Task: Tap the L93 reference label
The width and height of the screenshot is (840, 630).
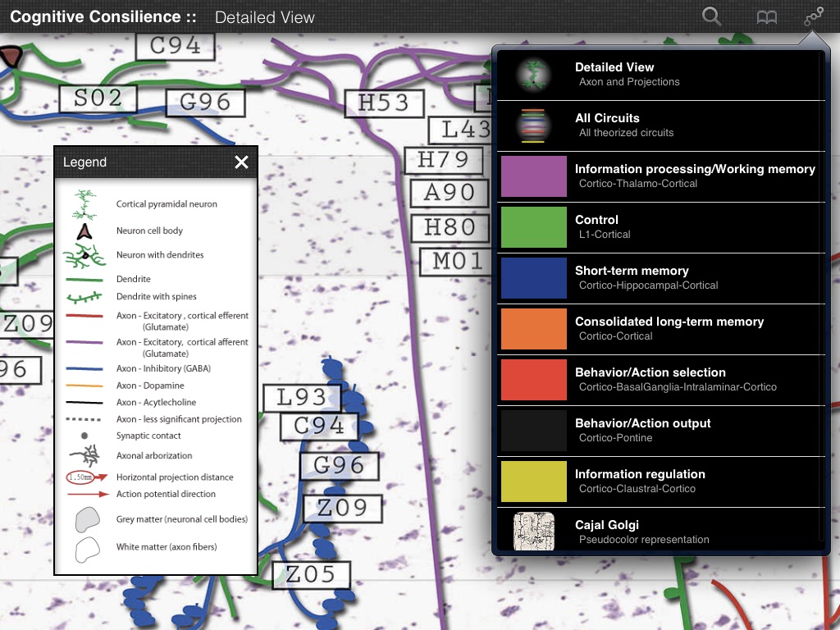Action: click(302, 398)
